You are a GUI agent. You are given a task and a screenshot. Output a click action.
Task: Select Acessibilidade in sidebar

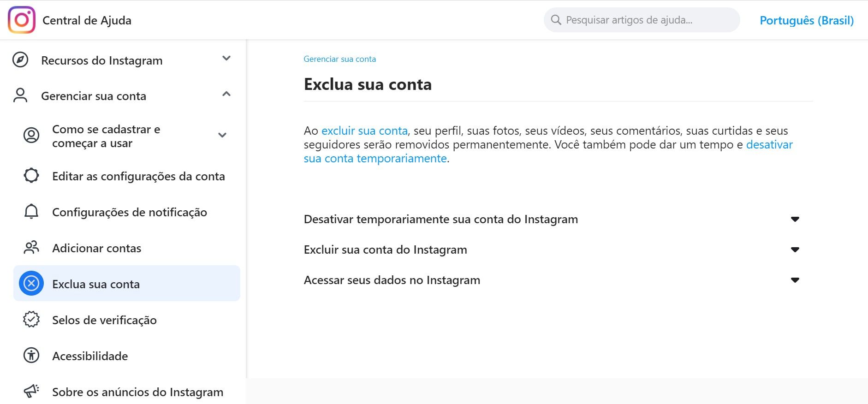pos(90,356)
